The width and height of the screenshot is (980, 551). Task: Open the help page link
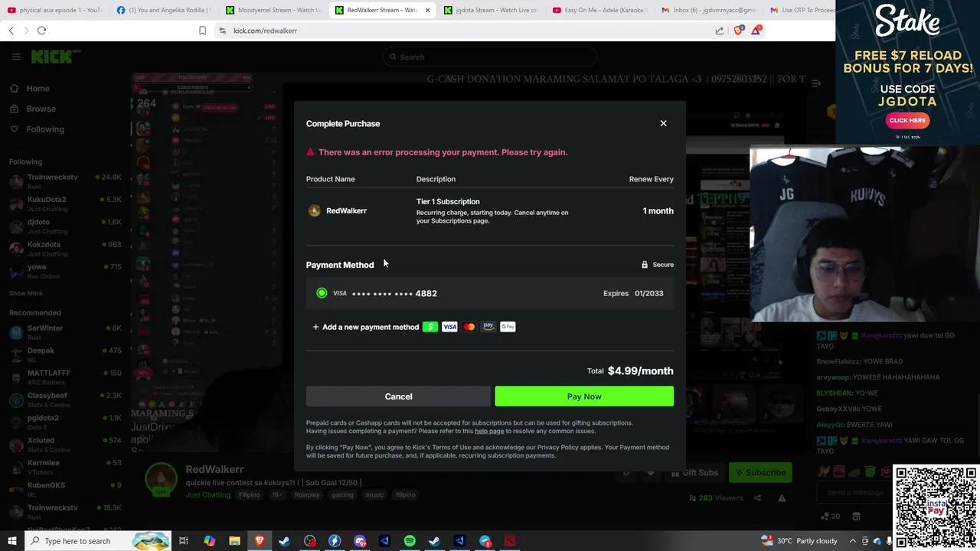click(489, 431)
